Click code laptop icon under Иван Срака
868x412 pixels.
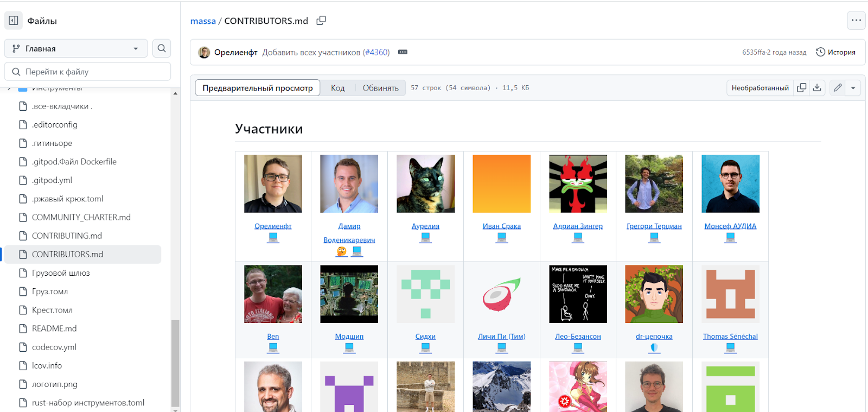pyautogui.click(x=502, y=238)
